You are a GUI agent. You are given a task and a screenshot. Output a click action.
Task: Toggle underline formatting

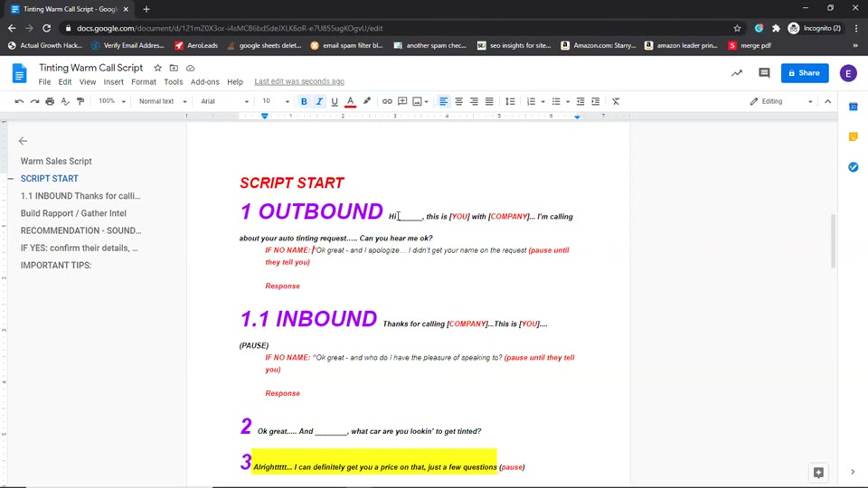coord(335,101)
